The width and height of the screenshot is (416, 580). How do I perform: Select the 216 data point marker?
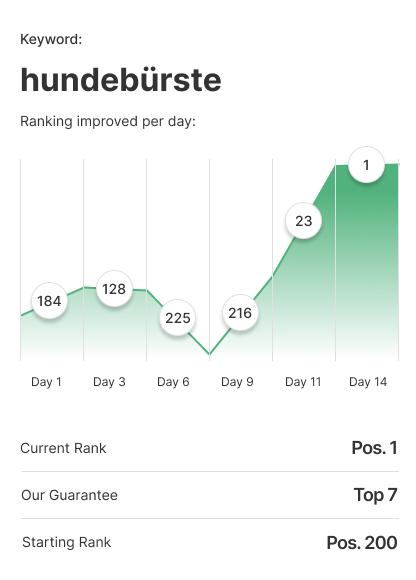[240, 313]
